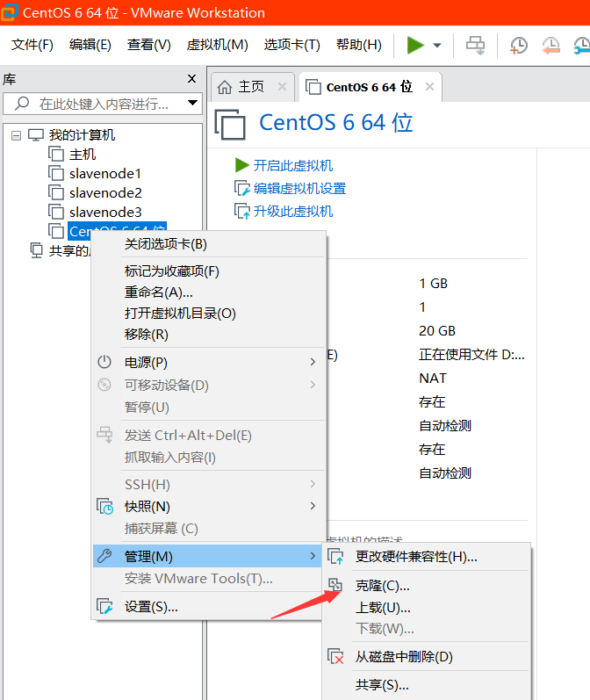The width and height of the screenshot is (590, 700).
Task: Click the take snapshot toolbar icon
Action: pos(518,45)
